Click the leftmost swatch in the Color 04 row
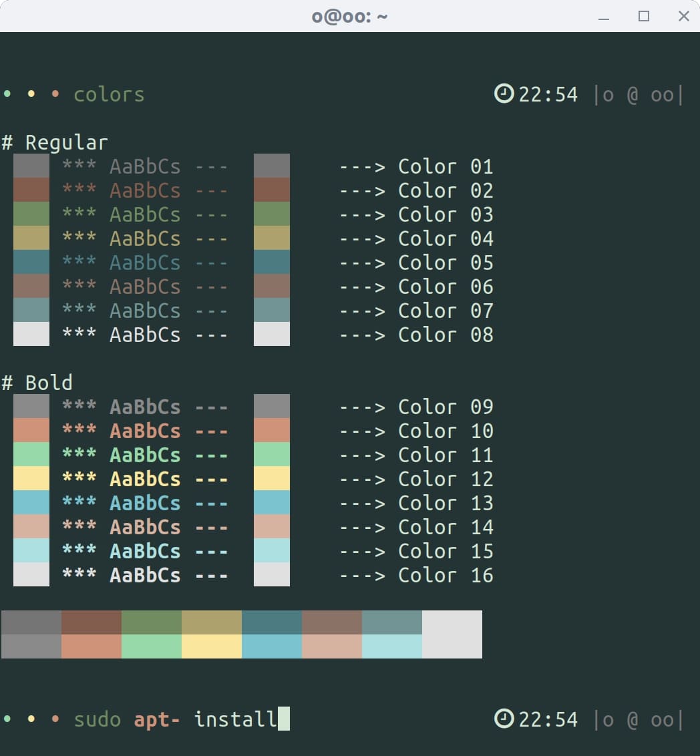 tap(31, 238)
